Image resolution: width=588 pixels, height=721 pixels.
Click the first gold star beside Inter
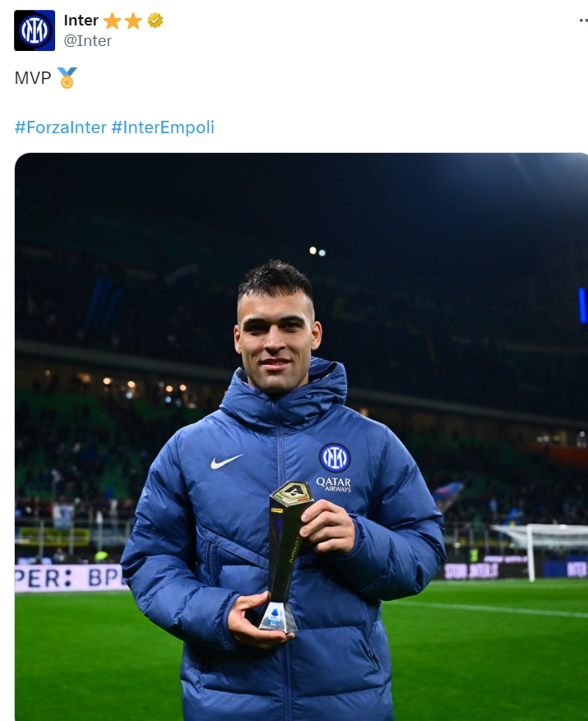(113, 21)
